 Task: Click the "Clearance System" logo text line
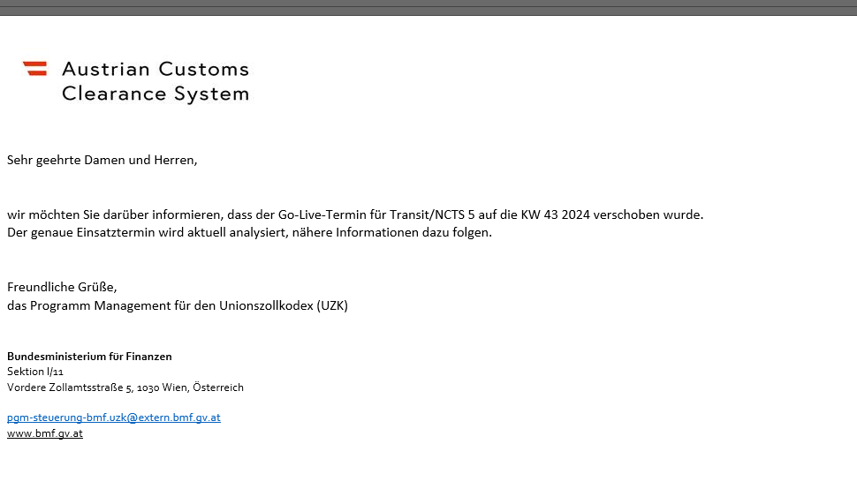click(x=155, y=94)
